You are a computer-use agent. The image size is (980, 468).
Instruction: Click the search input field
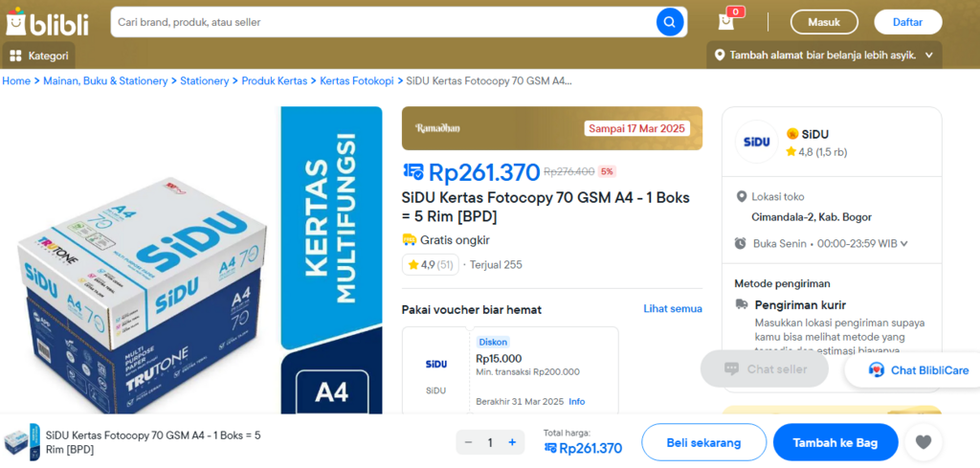(x=383, y=22)
